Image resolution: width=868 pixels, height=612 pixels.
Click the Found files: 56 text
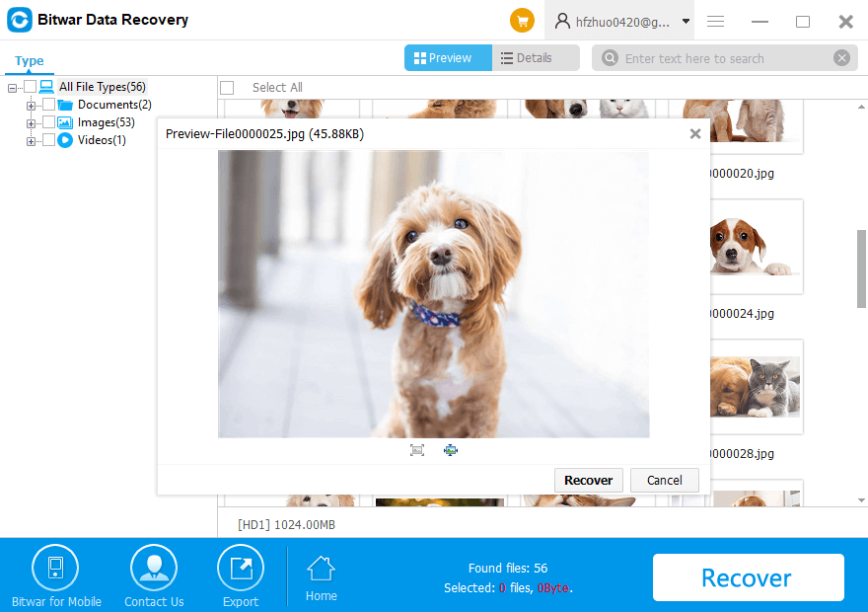pyautogui.click(x=508, y=569)
